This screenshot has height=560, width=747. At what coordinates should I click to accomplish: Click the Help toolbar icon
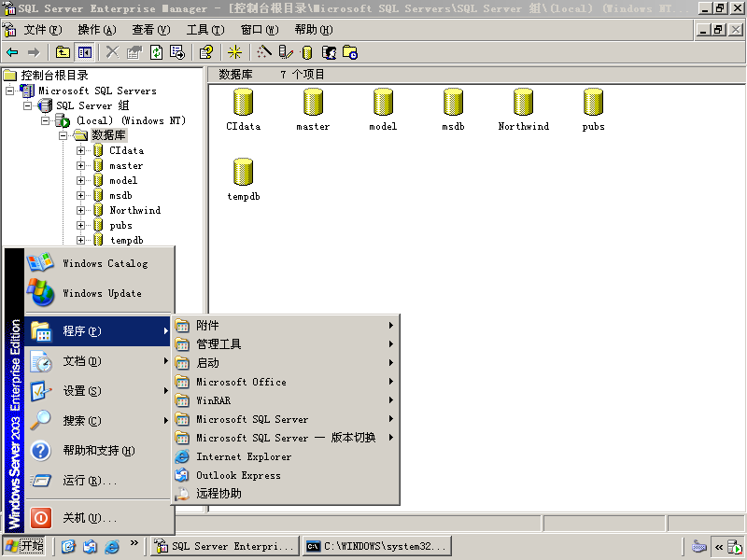(206, 52)
